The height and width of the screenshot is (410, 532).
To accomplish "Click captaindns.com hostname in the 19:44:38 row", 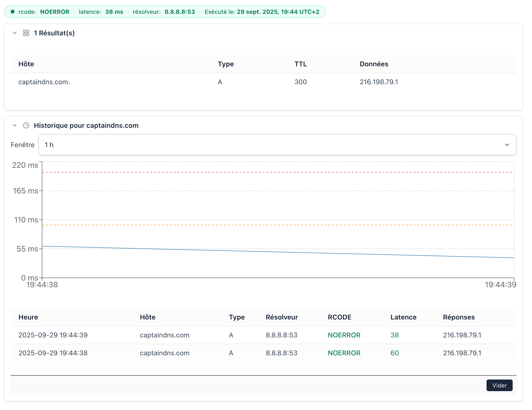I will tap(165, 353).
